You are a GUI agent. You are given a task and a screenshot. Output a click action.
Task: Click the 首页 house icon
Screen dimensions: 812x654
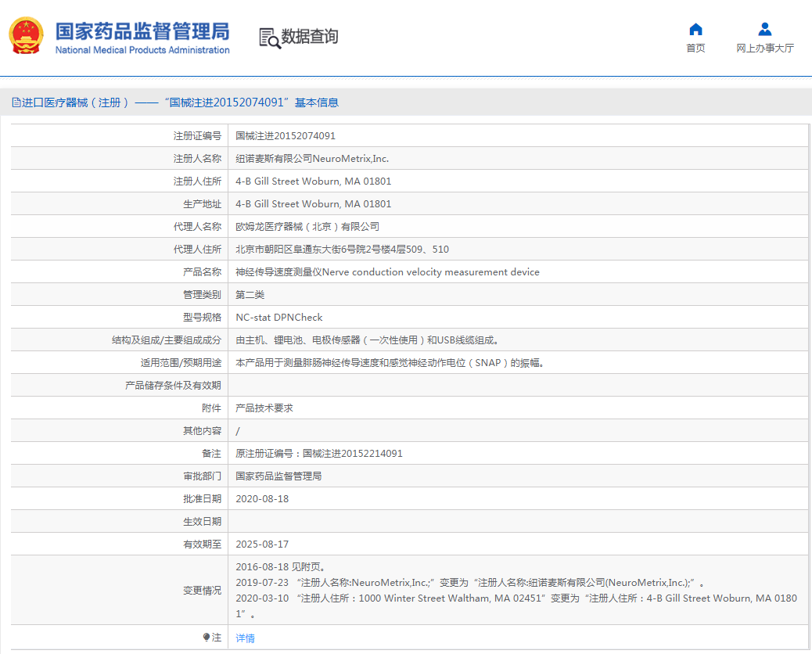pyautogui.click(x=695, y=30)
